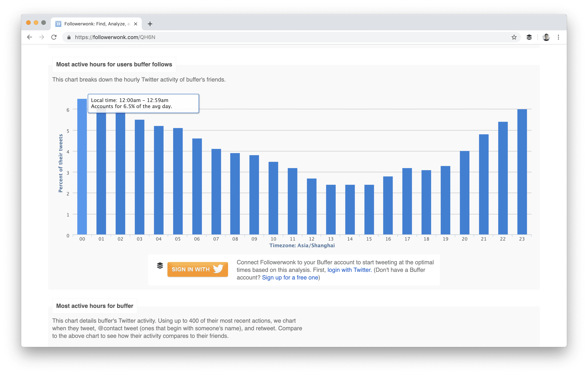Click the bar for hour 10

pyautogui.click(x=273, y=198)
